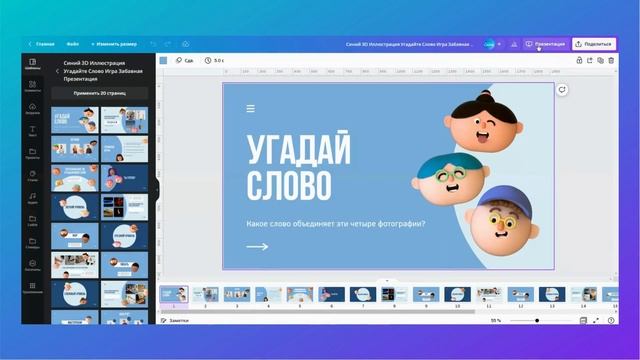This screenshot has width=640, height=360.
Task: Click the horizontal filmstrip scrollbar
Action: (318, 312)
